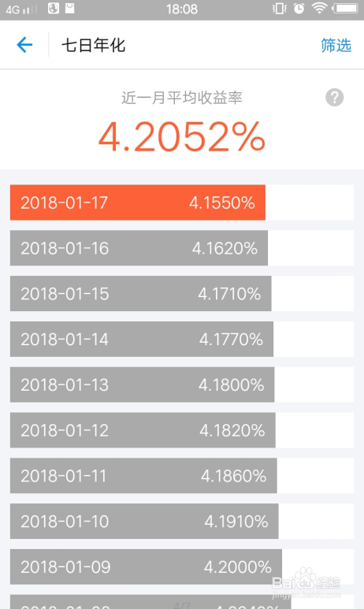Open the 筛选 filter option
Image resolution: width=364 pixels, height=609 pixels.
click(336, 45)
